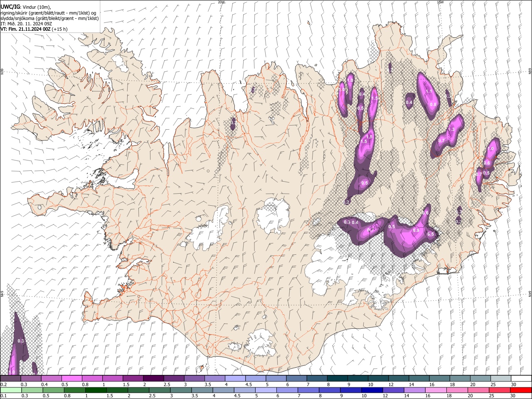Click the 'slydda/snjókoma' legend description line
This screenshot has width=532, height=399.
tap(49, 18)
